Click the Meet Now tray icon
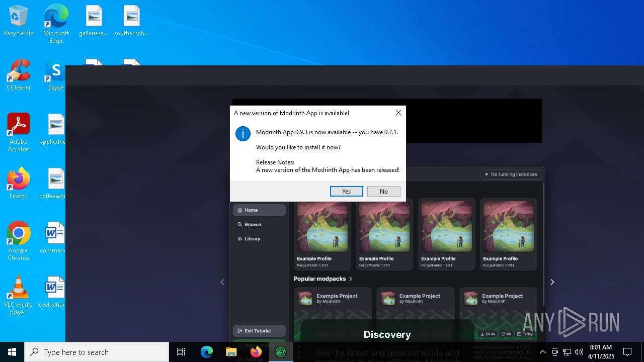This screenshot has width=644, height=362. 555,352
